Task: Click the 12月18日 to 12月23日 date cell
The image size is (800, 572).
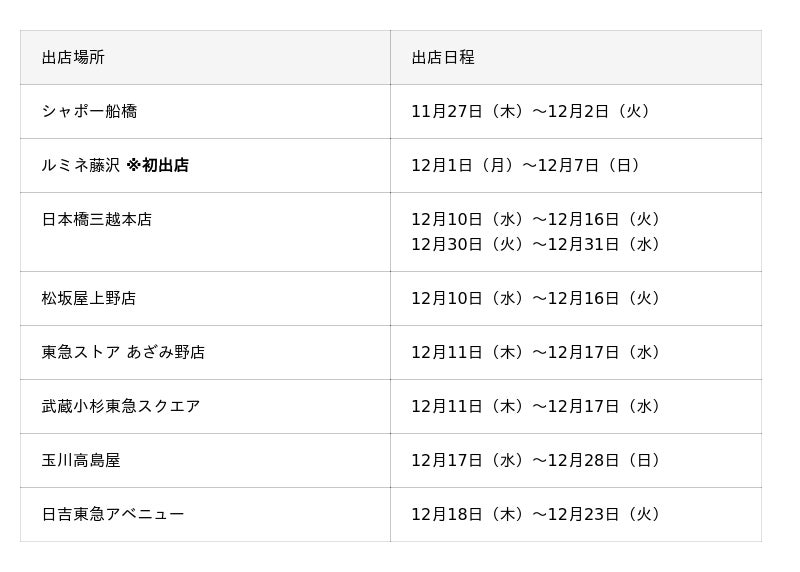Action: point(538,515)
